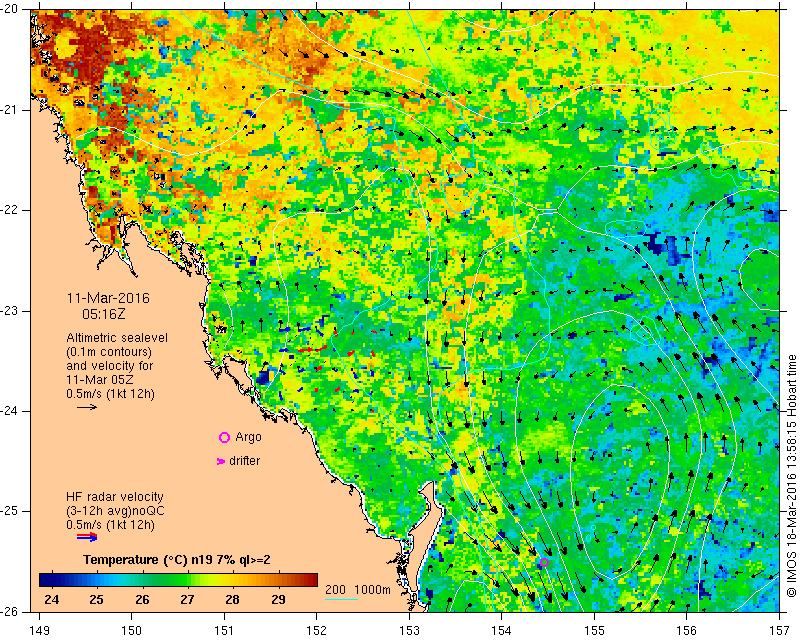Click the '(3-12h avg)noQC' text
The image size is (800, 640).
pos(115,511)
